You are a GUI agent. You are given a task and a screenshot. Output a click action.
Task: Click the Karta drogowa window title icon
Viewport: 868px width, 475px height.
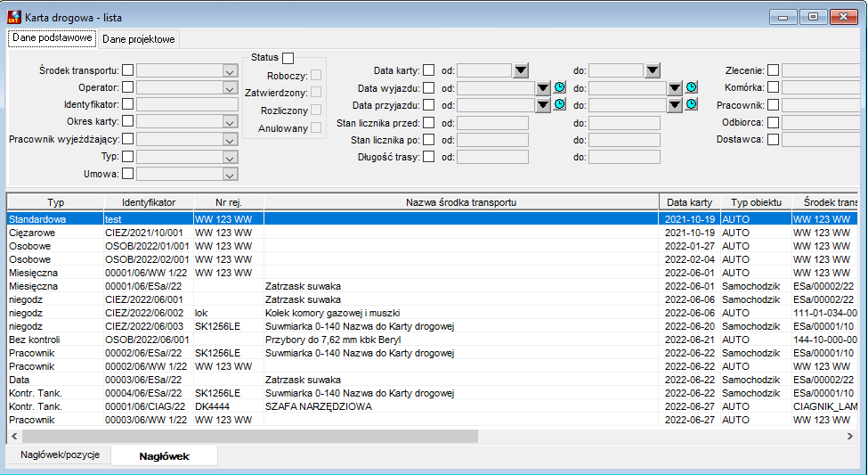[x=14, y=17]
